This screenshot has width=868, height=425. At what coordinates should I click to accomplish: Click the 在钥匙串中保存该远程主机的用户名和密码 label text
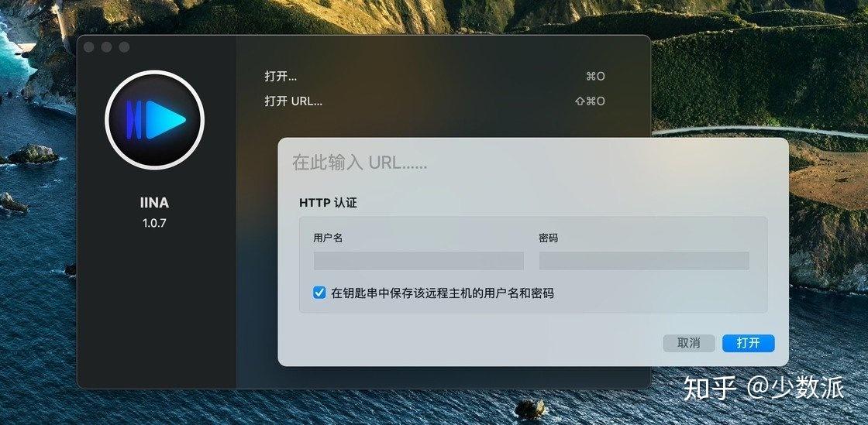pyautogui.click(x=443, y=293)
